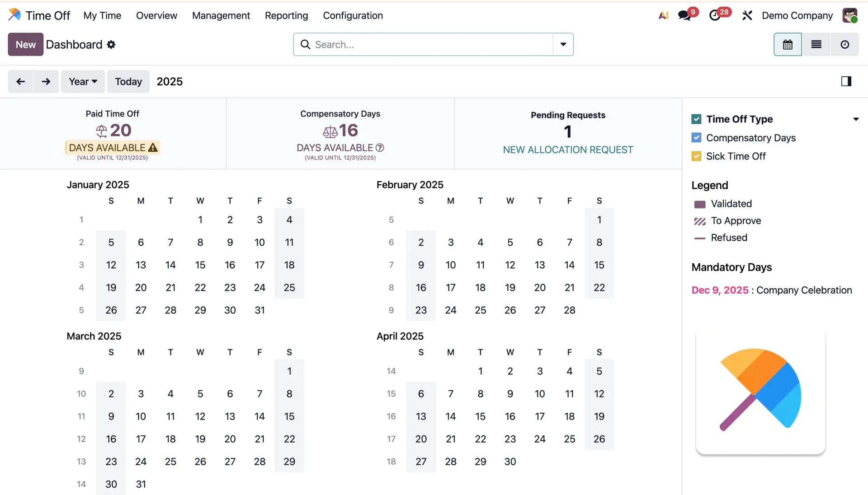
Task: Click the Dashboard breadcrumb title
Action: pos(74,44)
